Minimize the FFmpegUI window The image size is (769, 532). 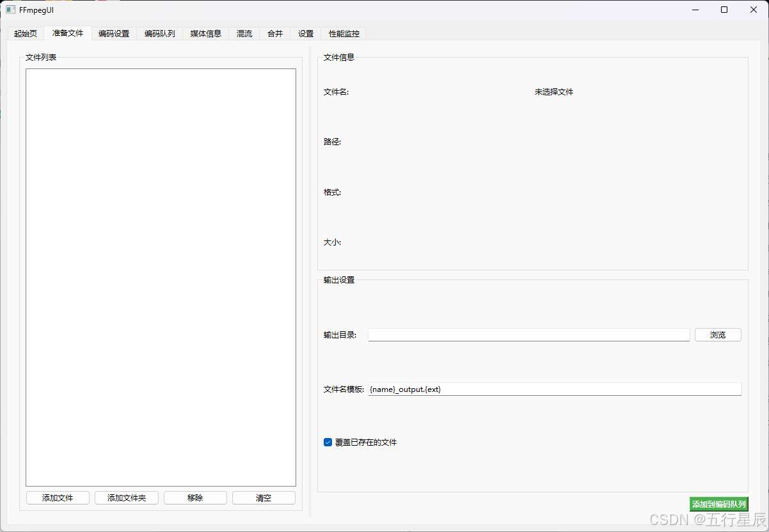tap(695, 10)
